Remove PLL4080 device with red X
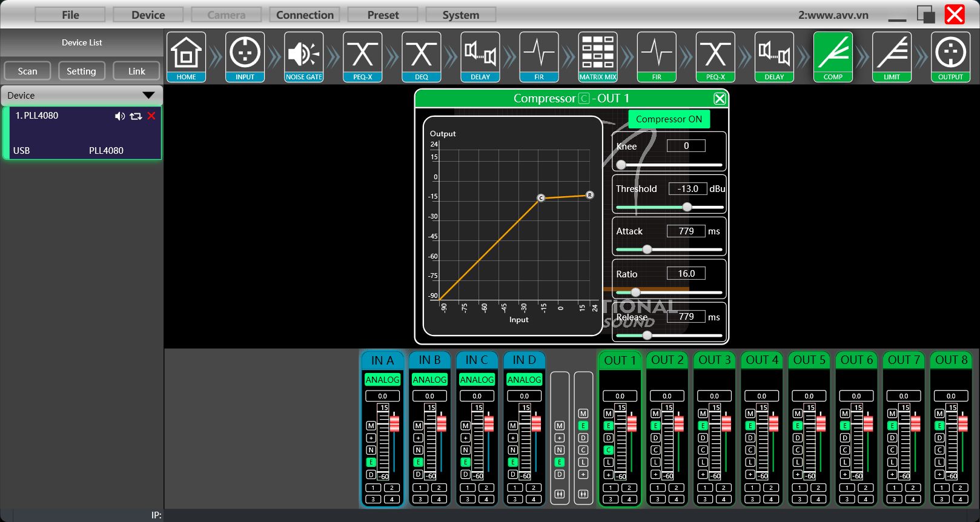Screen dimensions: 980x522 [151, 116]
